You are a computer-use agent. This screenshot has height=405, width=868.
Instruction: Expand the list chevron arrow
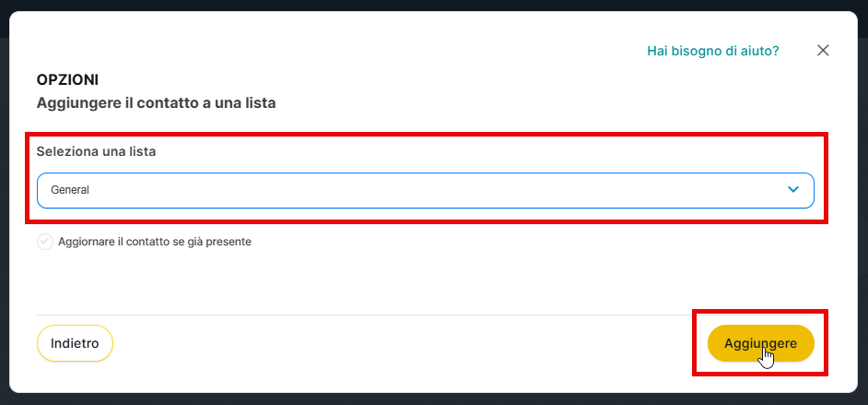pos(793,190)
